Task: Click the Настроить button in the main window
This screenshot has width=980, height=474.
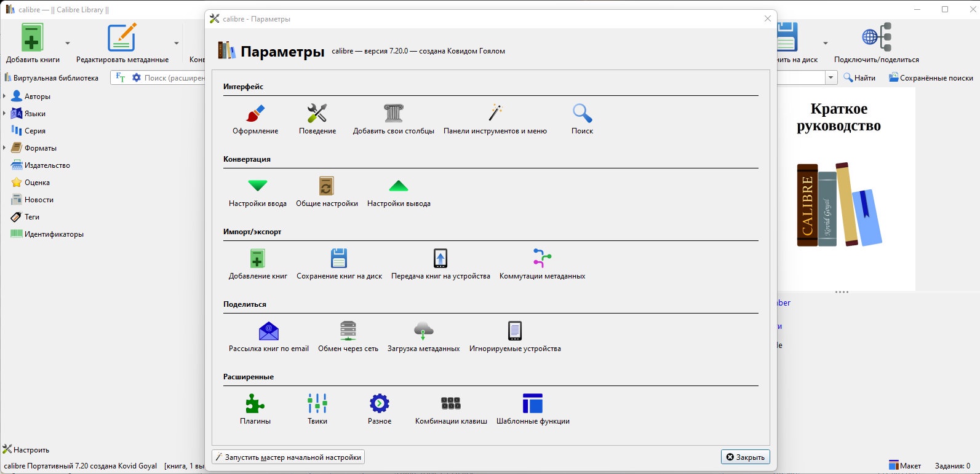Action: (x=26, y=450)
